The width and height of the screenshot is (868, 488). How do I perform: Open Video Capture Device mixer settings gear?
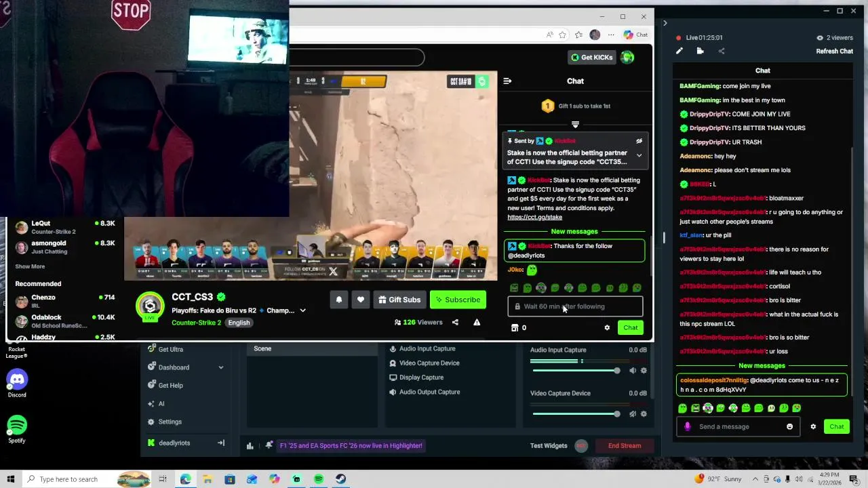tap(644, 414)
